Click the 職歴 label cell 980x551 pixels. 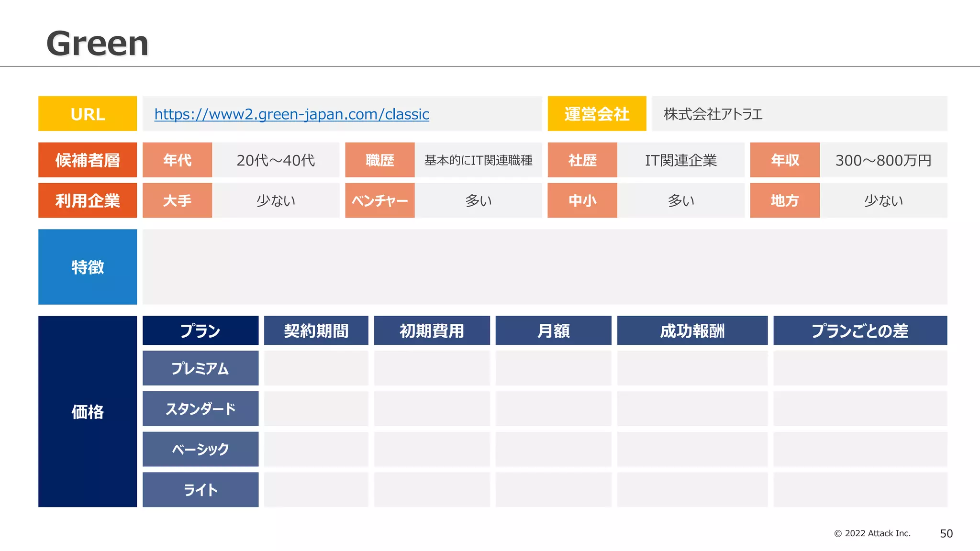380,160
